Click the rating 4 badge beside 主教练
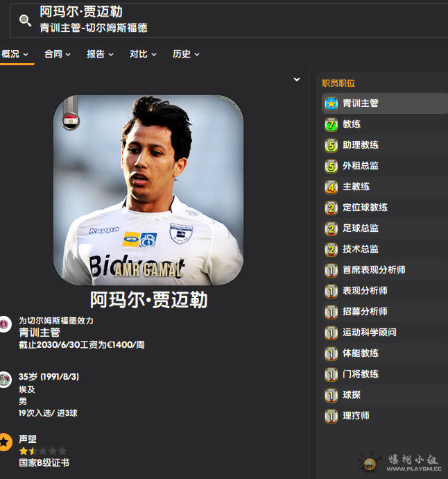 (x=331, y=187)
